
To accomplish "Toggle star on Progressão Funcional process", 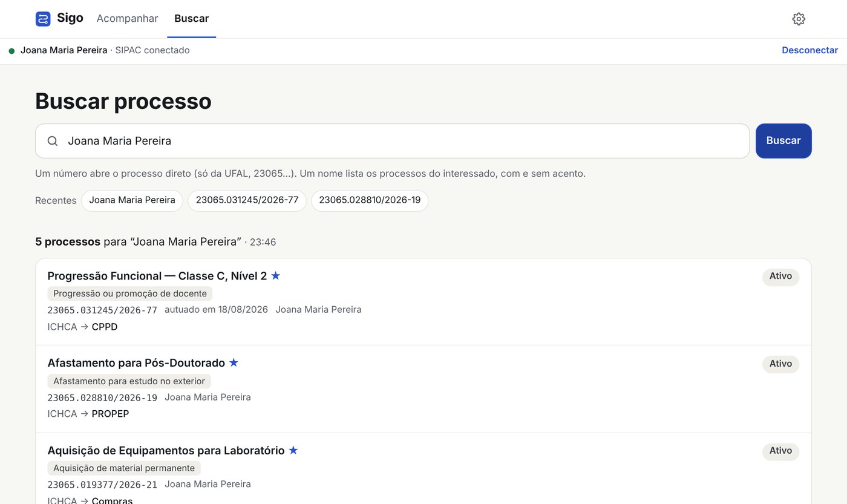I will pyautogui.click(x=276, y=276).
